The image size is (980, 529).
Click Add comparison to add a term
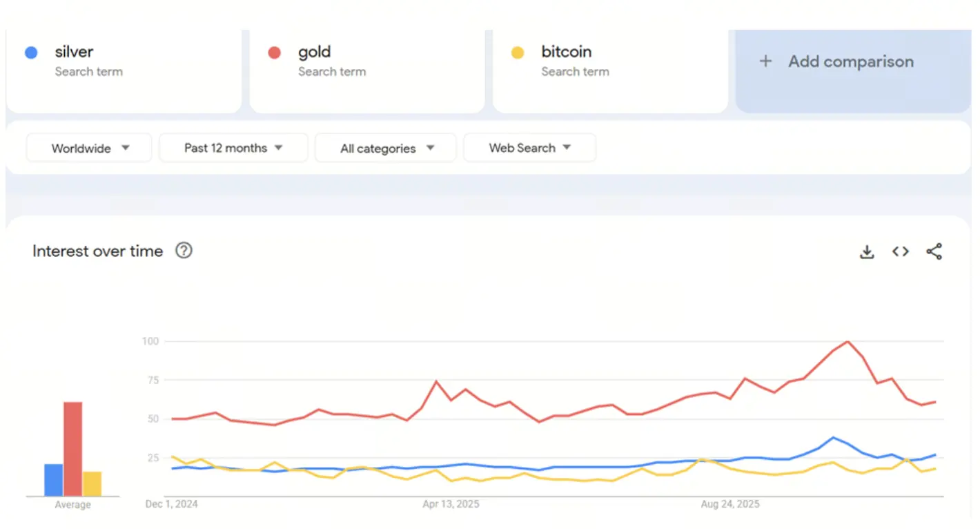(x=850, y=61)
